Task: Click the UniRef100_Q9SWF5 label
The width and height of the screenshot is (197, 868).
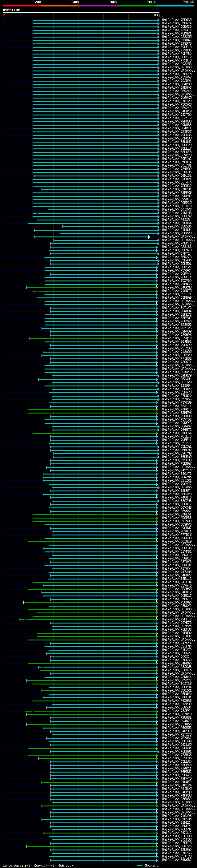Action: pyautogui.click(x=176, y=200)
